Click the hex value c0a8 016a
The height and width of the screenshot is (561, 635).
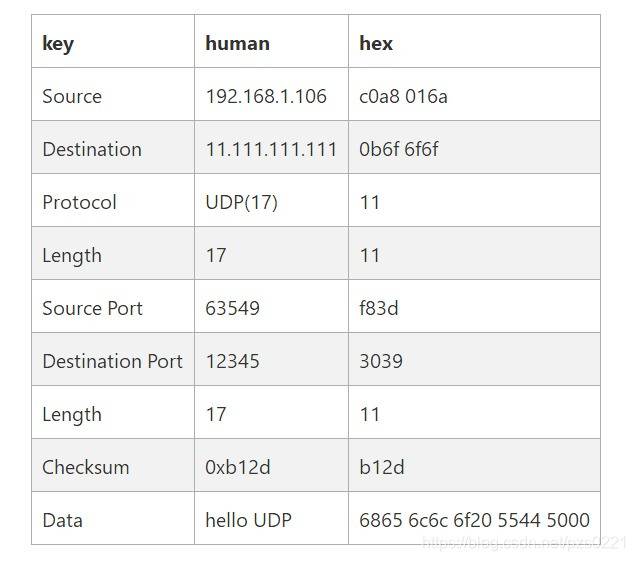click(403, 96)
